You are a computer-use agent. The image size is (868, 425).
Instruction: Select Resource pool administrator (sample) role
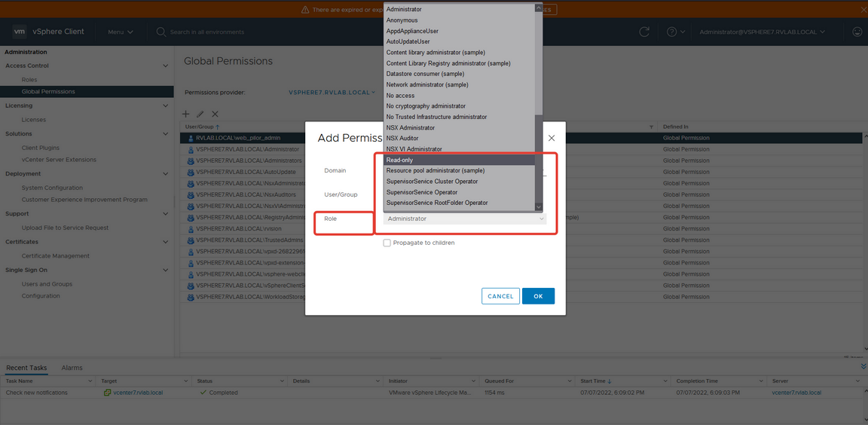click(459, 170)
